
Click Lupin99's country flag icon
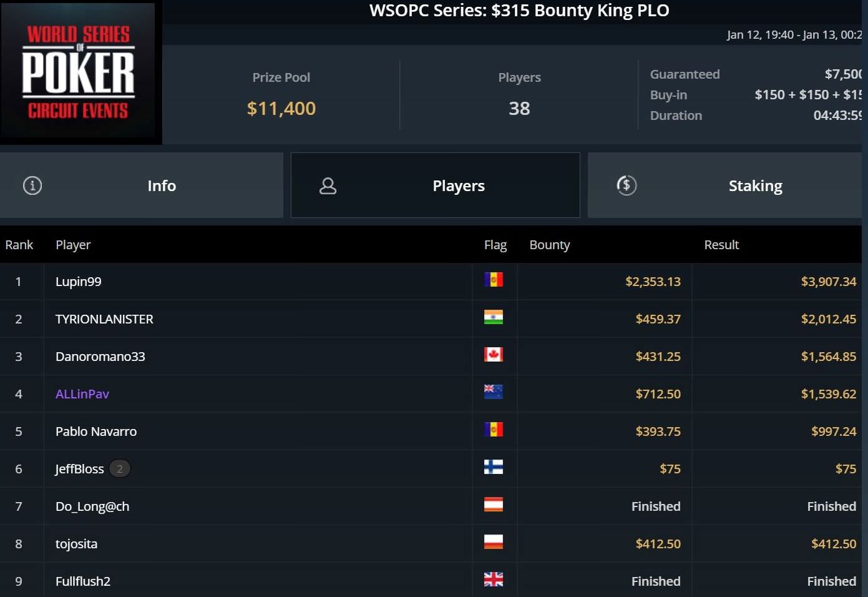[493, 280]
